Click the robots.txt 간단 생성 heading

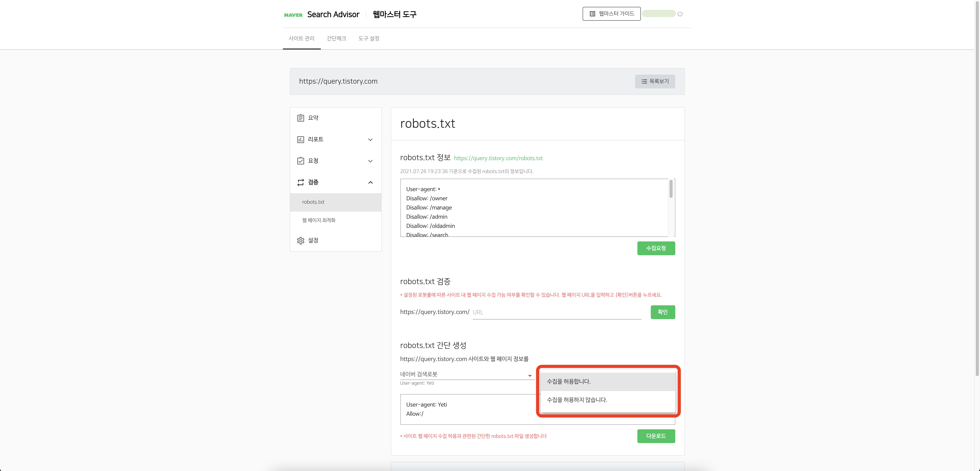coord(433,346)
